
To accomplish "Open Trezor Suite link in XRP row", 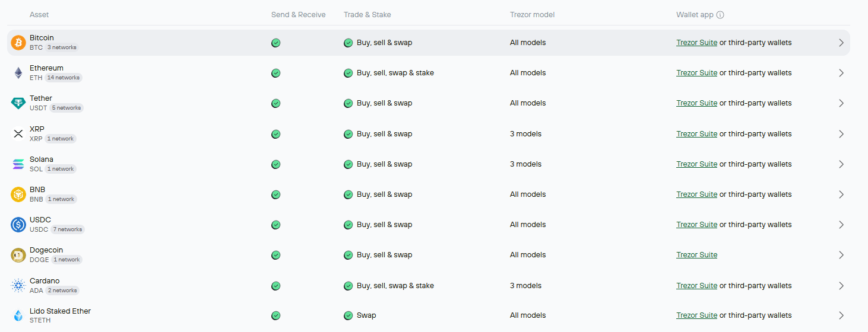I will tap(696, 134).
